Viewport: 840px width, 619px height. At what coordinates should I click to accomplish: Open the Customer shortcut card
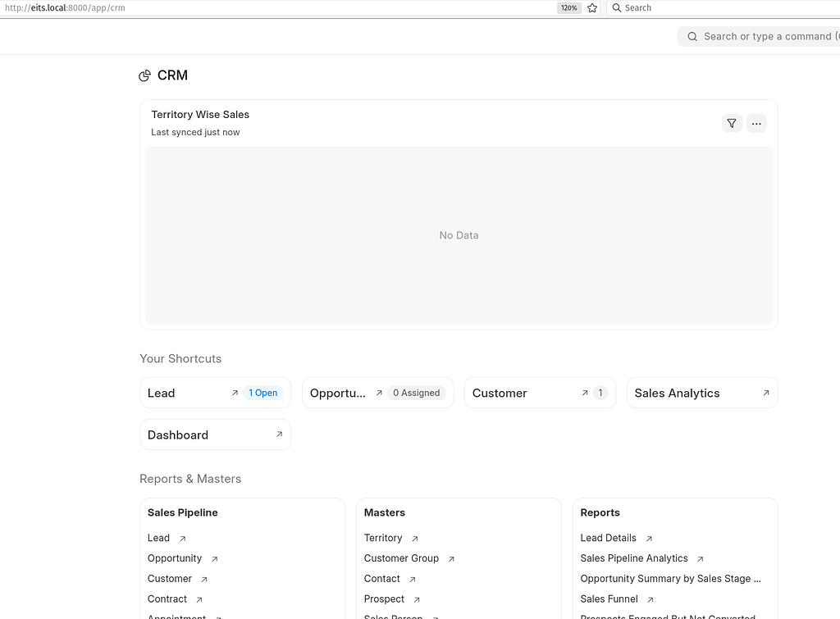click(x=500, y=392)
